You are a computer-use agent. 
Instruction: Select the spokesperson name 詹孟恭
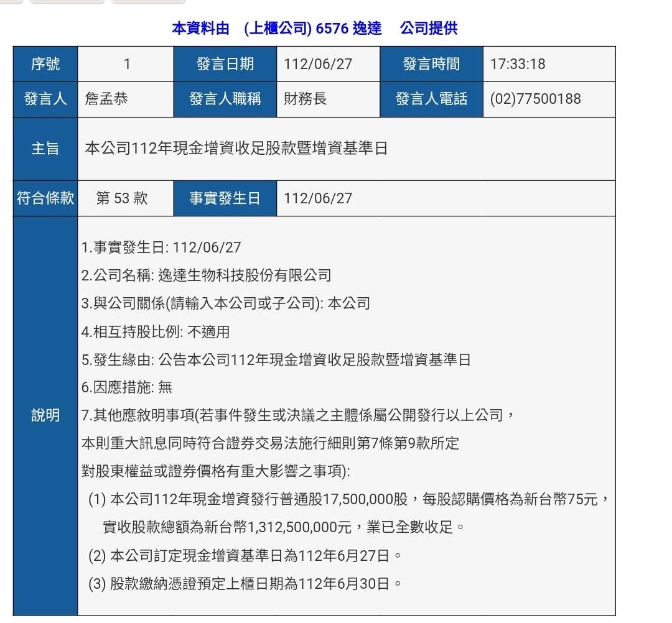pos(106,99)
